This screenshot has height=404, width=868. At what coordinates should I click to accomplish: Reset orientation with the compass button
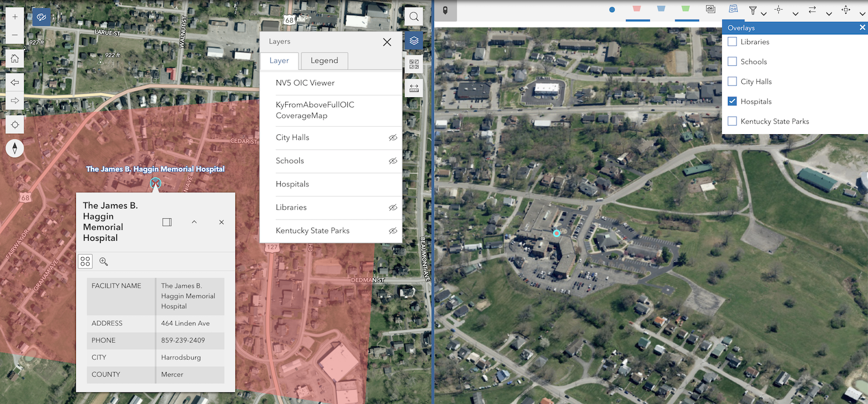coord(15,149)
